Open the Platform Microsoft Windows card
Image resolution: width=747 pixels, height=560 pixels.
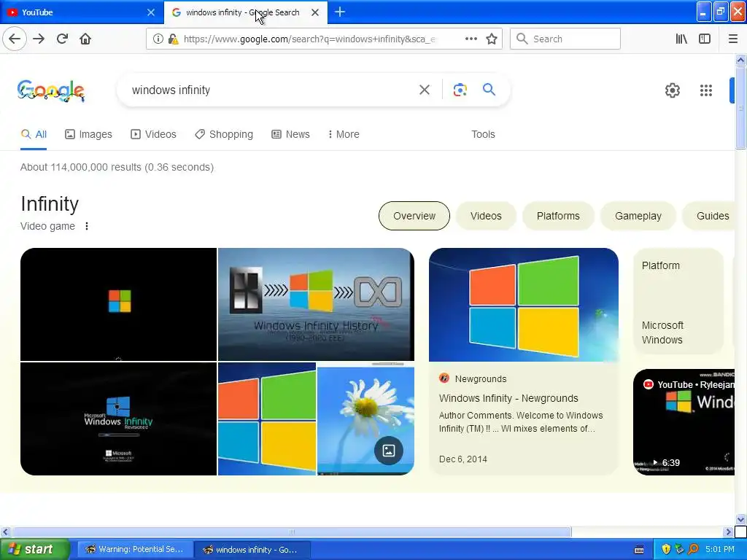[x=678, y=302]
